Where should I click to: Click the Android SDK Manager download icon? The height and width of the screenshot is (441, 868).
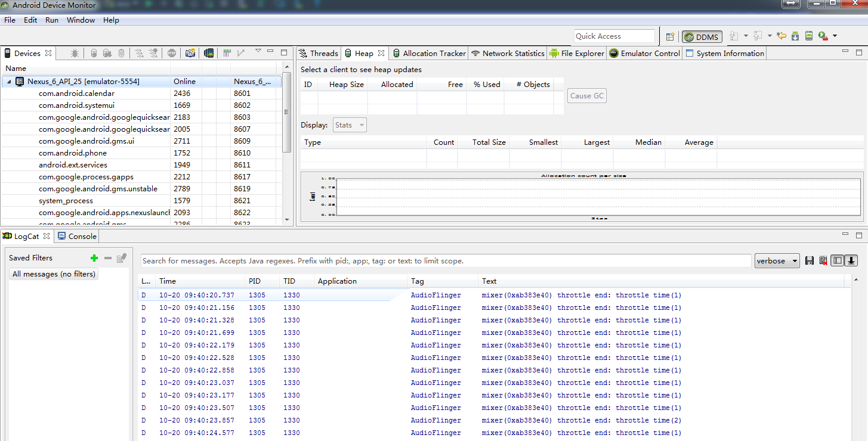(x=795, y=36)
